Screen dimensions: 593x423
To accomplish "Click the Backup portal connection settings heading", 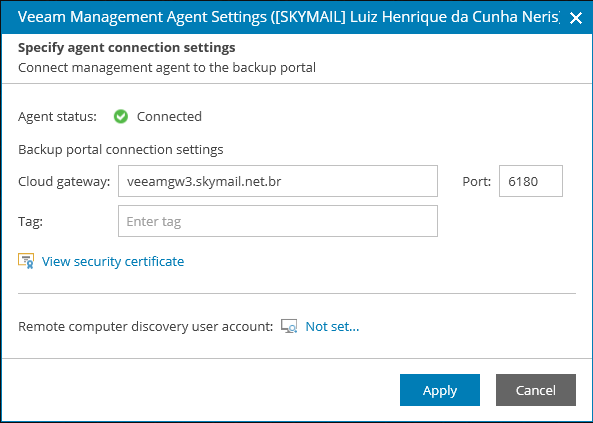I will pyautogui.click(x=121, y=149).
